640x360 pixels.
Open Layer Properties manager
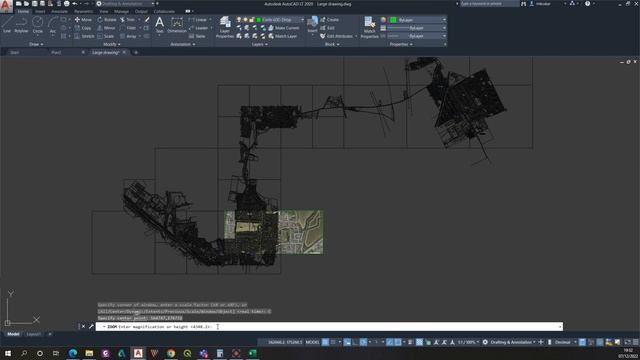point(225,27)
